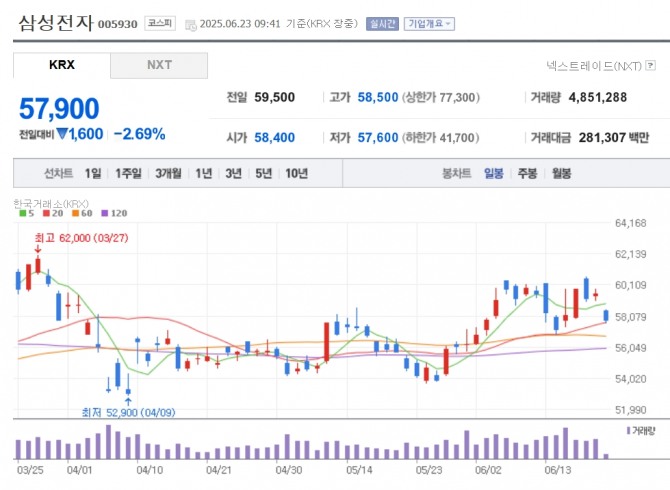Click the latest blue candle on chart

(x=606, y=316)
